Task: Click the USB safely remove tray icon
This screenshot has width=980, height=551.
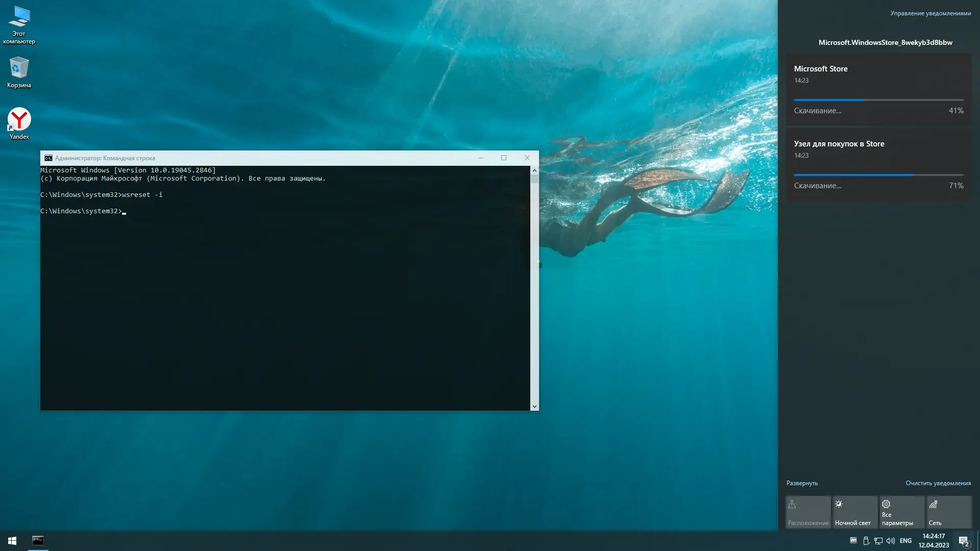Action: click(866, 541)
